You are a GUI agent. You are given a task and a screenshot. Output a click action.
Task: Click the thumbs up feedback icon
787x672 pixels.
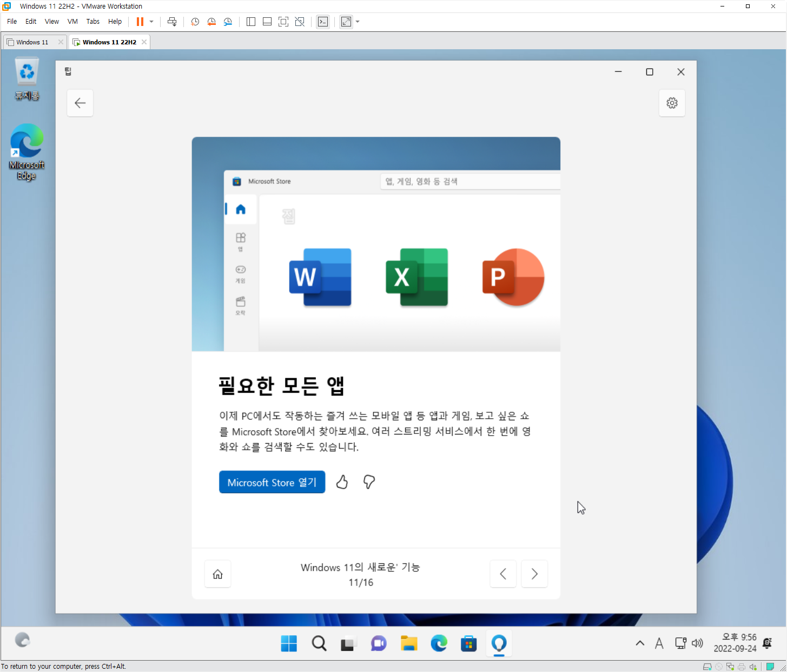[342, 482]
